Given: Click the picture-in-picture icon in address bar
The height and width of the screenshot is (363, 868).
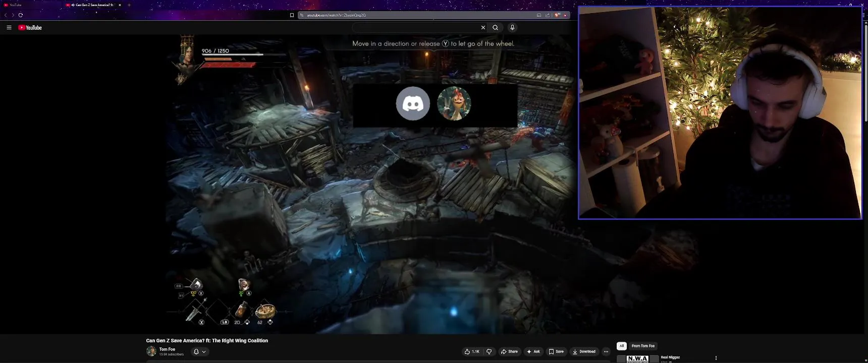Looking at the screenshot, I should (539, 15).
